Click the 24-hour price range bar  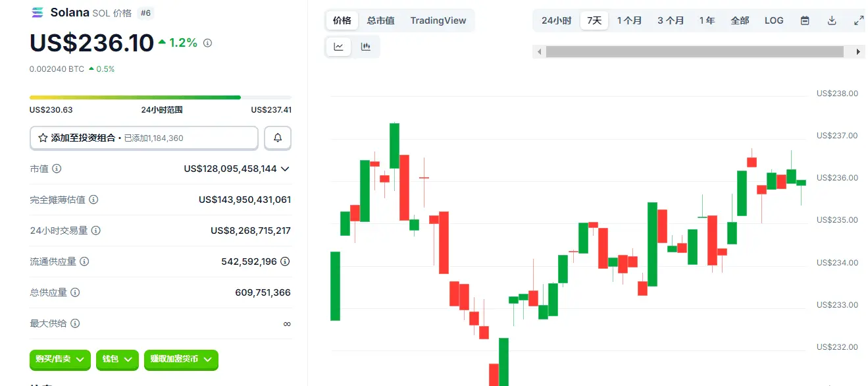(161, 97)
